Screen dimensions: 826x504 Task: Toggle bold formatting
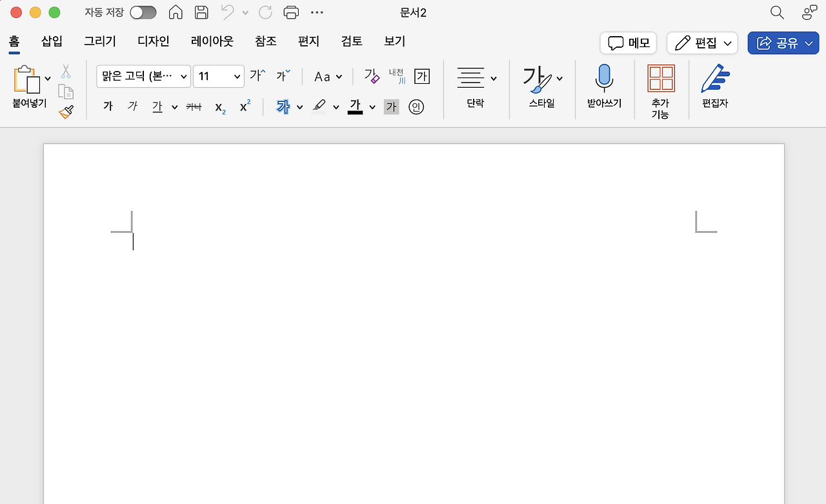(x=108, y=106)
